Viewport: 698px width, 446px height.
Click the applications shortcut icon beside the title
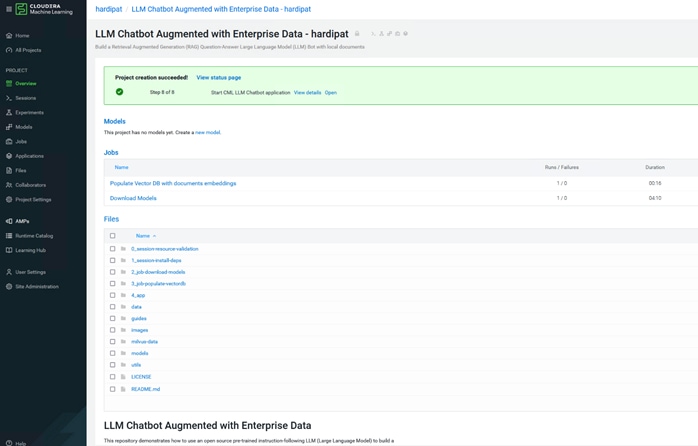(x=405, y=34)
